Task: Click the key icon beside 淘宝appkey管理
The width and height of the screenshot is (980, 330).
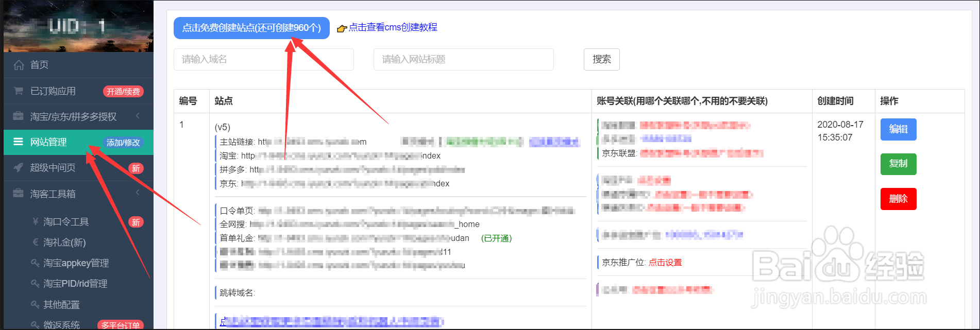Action: pos(35,263)
